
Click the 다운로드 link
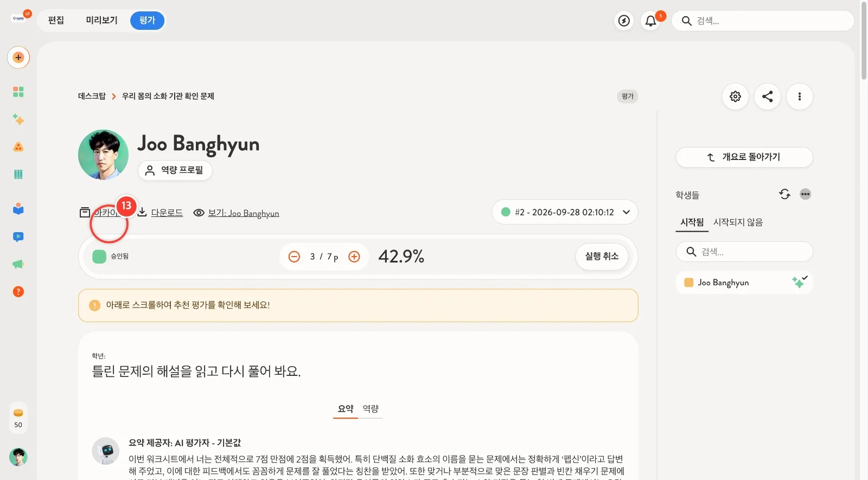pyautogui.click(x=160, y=213)
